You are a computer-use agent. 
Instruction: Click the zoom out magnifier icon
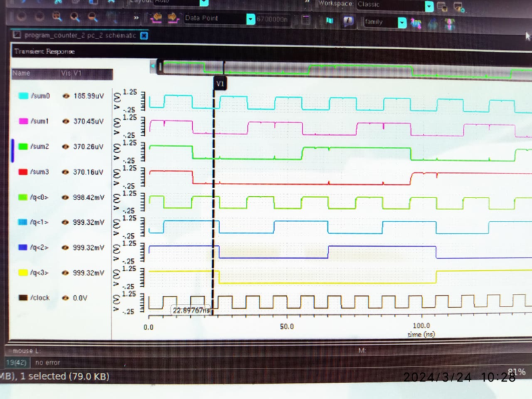(x=92, y=17)
